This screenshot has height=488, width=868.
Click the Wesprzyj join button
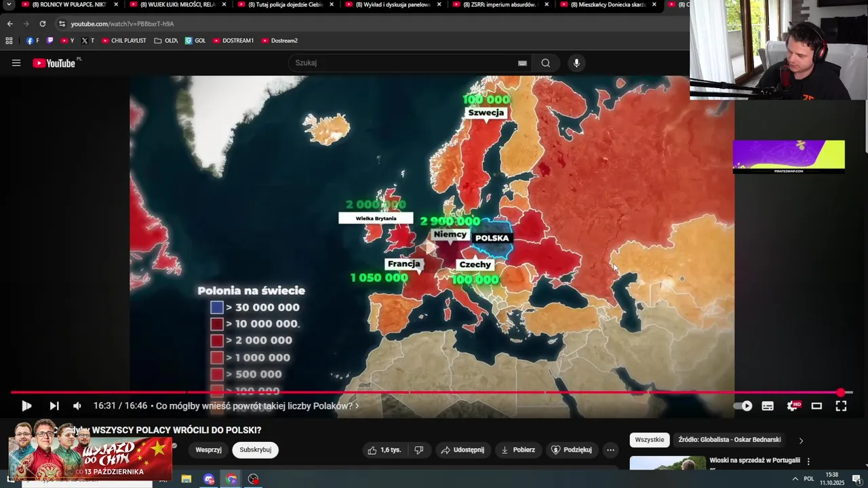[x=209, y=450]
